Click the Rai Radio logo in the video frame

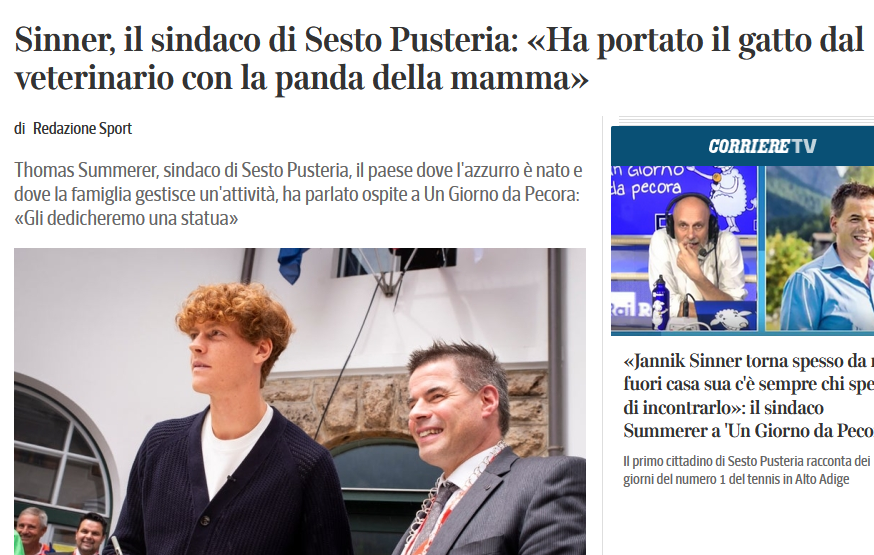click(x=627, y=310)
